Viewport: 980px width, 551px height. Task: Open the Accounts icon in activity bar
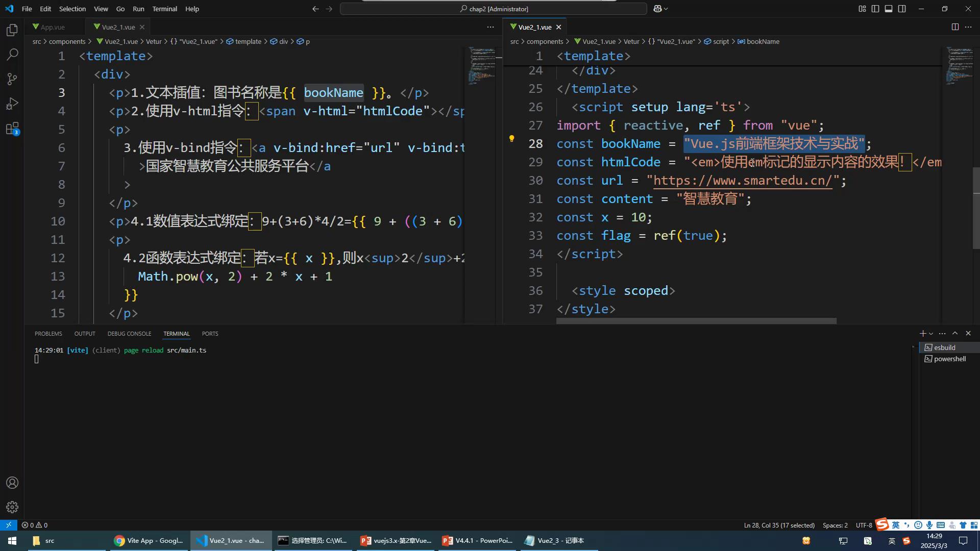(x=12, y=483)
